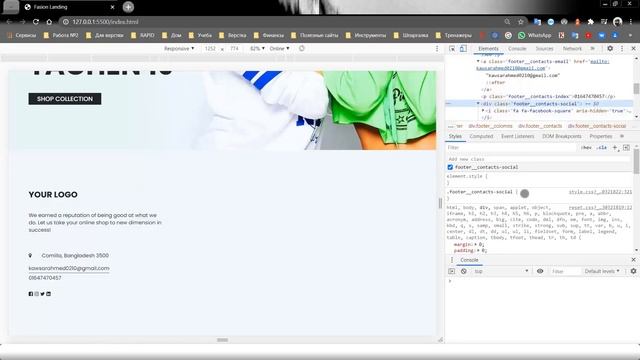640x360 pixels.
Task: Open the DevTools three-dot menu
Action: pyautogui.click(x=622, y=48)
